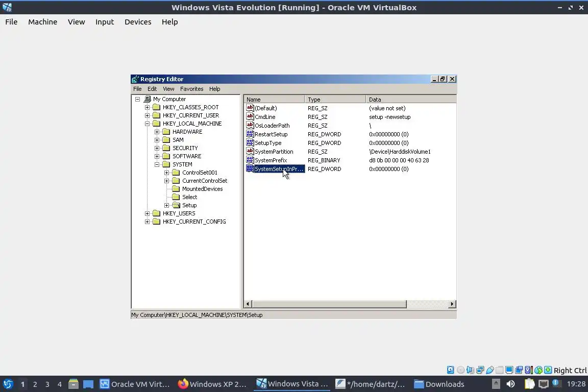This screenshot has height=392, width=588.
Task: Click the VirtualBox recording status icon
Action: [519, 370]
